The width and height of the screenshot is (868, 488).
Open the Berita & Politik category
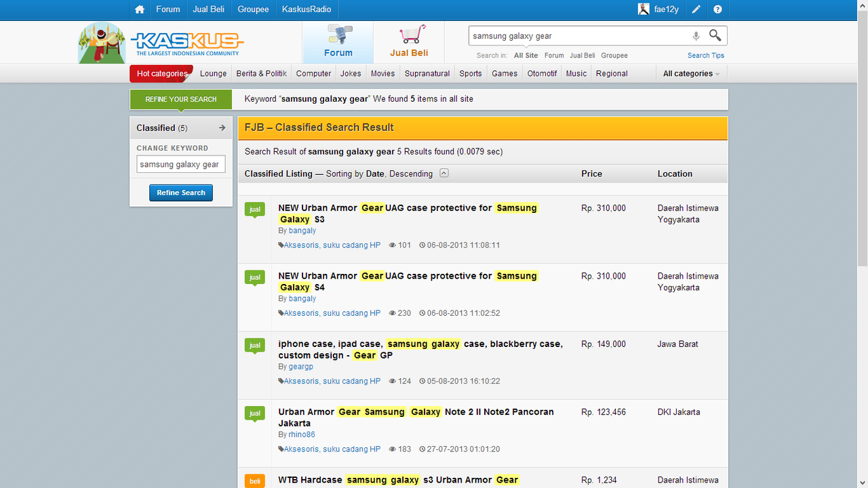(x=262, y=74)
